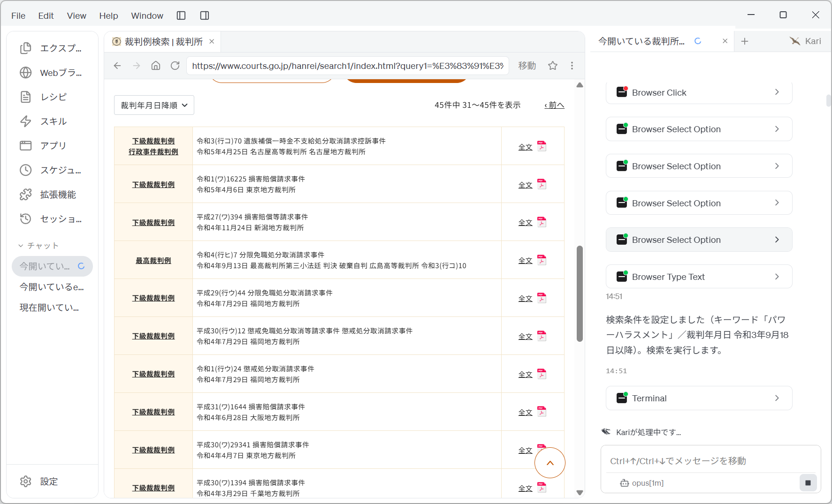This screenshot has height=504, width=832.
Task: Toggle the left sidebar panel
Action: [x=181, y=15]
